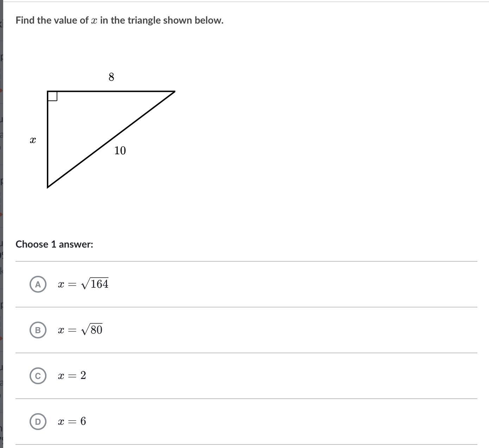Click the 'Choose 1 answer:' heading
This screenshot has height=448, width=489.
54,244
